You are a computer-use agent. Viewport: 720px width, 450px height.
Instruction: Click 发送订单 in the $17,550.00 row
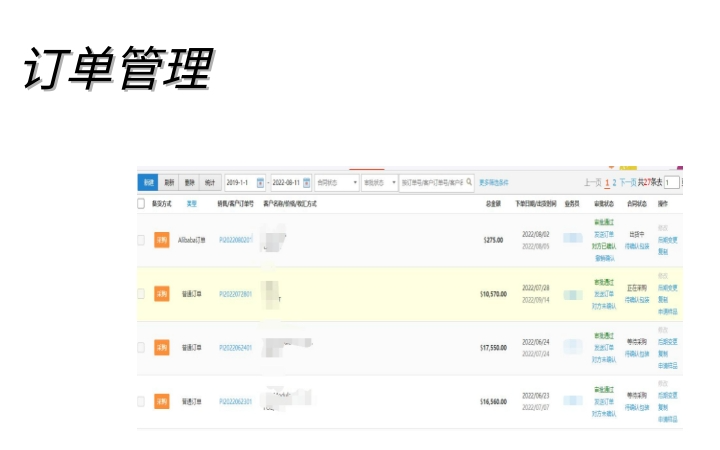tap(604, 348)
